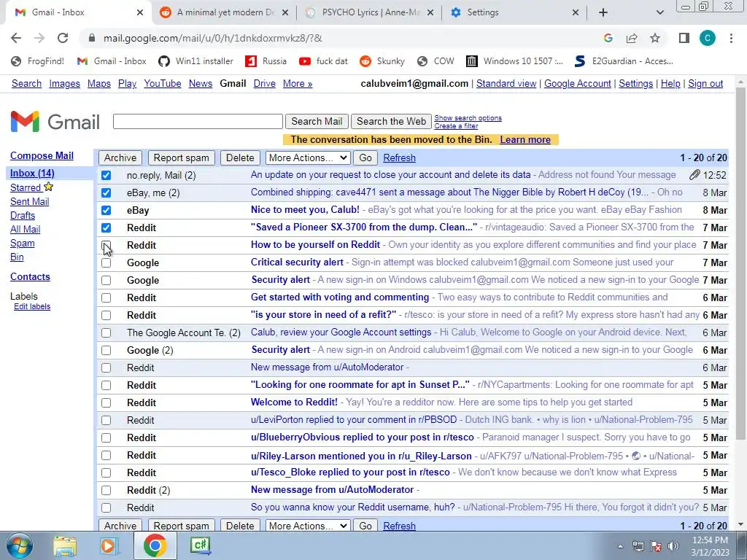Open the Learn more link
Viewport: 747px width, 560px height.
[x=525, y=139]
